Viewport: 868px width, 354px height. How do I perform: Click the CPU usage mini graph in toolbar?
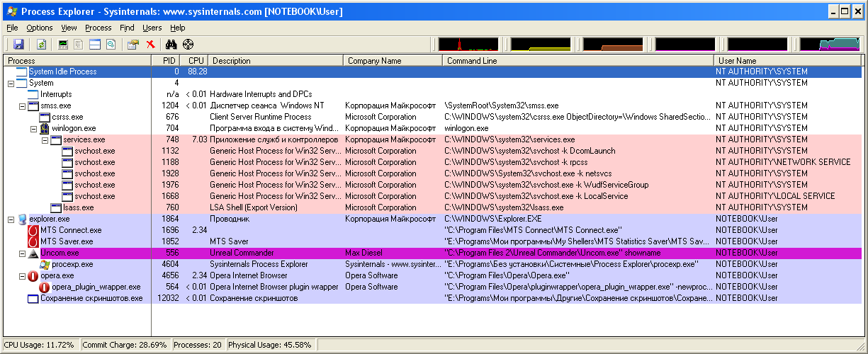[468, 45]
